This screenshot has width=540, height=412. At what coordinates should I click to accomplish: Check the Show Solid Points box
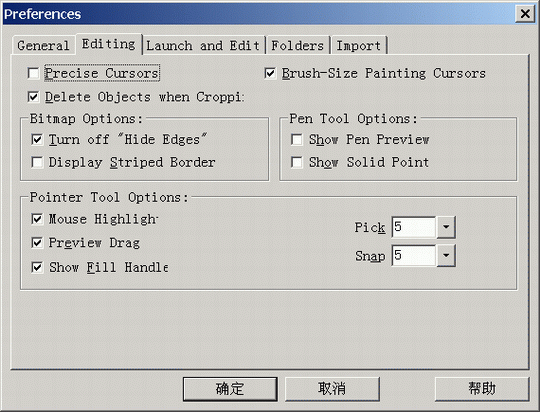point(297,162)
